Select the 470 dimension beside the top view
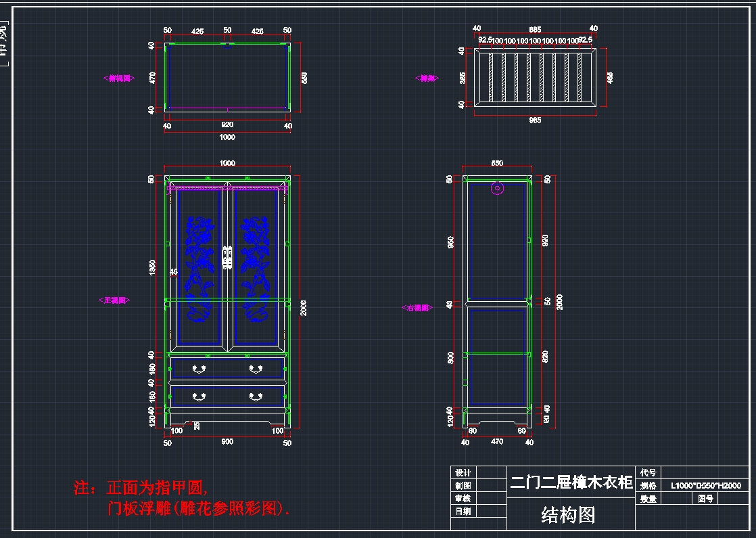756x538 pixels. point(152,79)
